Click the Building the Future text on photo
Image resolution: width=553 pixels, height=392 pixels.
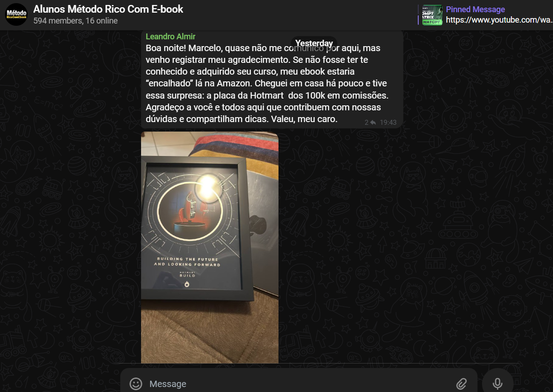pyautogui.click(x=187, y=262)
